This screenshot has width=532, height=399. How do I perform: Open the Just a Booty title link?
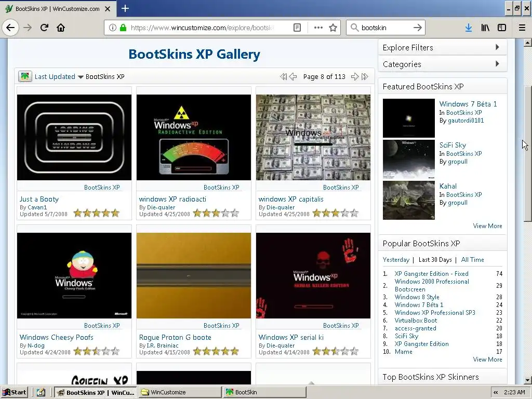[x=39, y=199]
